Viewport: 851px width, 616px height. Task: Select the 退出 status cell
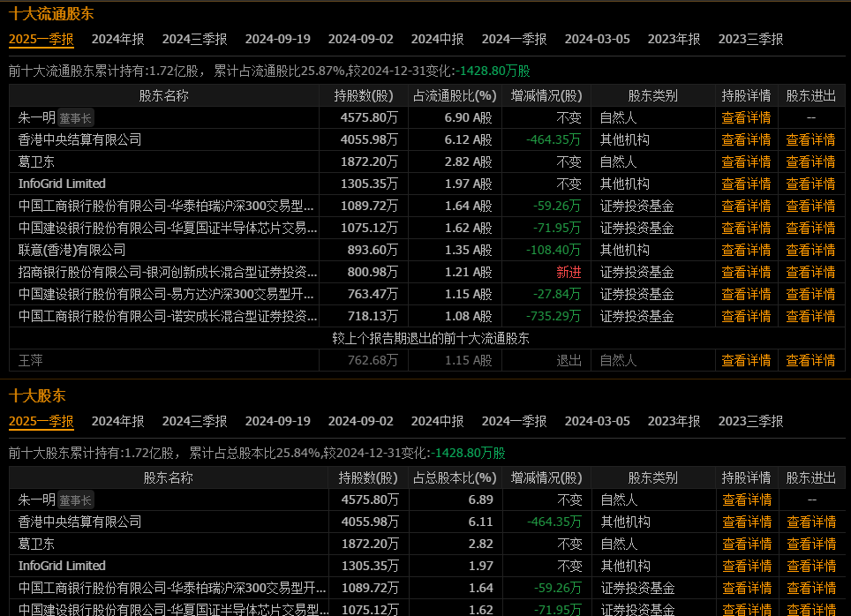pyautogui.click(x=569, y=360)
